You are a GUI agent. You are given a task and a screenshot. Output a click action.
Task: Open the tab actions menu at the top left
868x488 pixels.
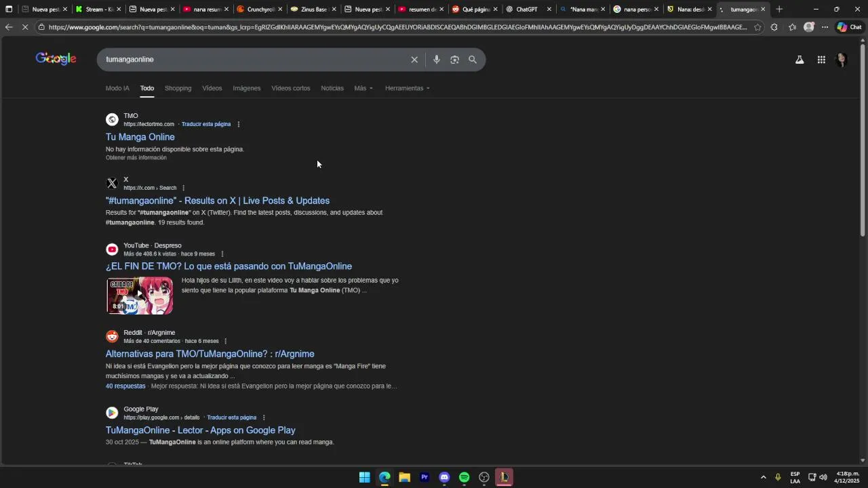9,9
